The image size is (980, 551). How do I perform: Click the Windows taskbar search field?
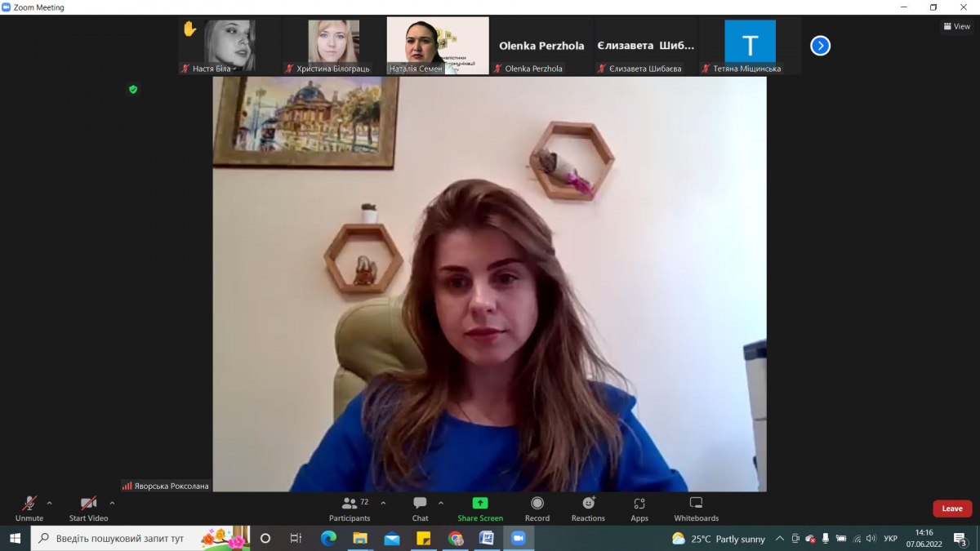tap(140, 539)
